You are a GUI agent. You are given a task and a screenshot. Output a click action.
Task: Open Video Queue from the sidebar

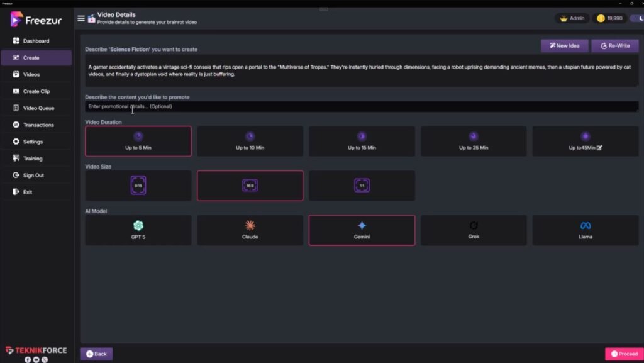38,108
